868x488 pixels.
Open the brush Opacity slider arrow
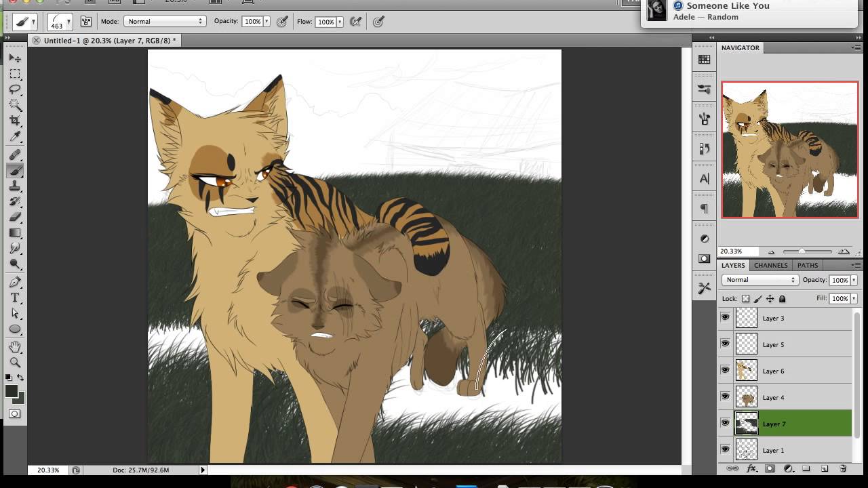point(266,22)
